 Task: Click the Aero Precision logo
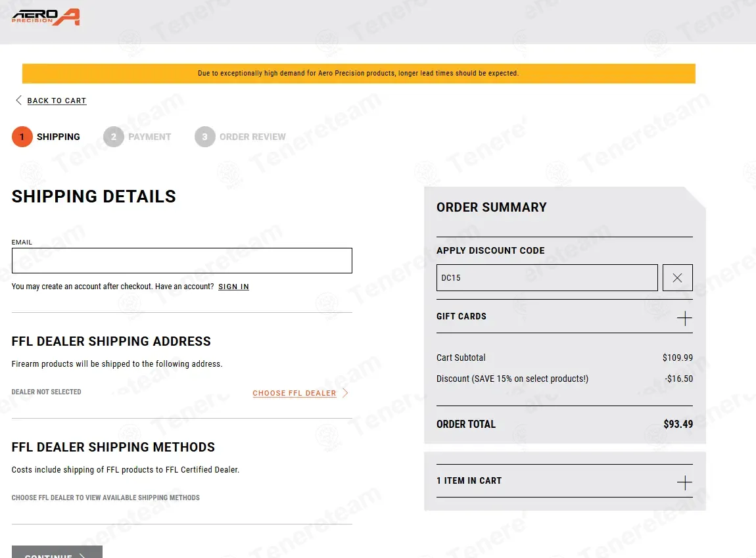(46, 17)
